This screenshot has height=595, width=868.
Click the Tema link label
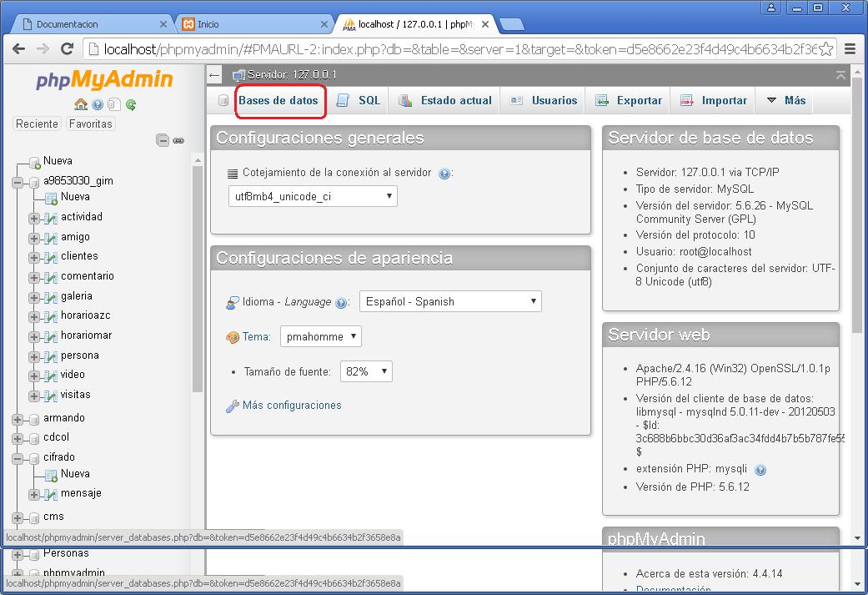point(256,336)
